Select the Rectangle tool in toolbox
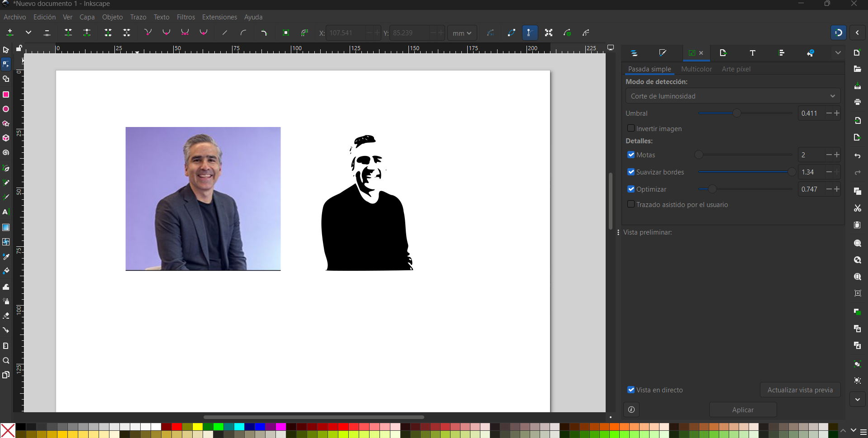This screenshot has height=438, width=868. [6, 94]
